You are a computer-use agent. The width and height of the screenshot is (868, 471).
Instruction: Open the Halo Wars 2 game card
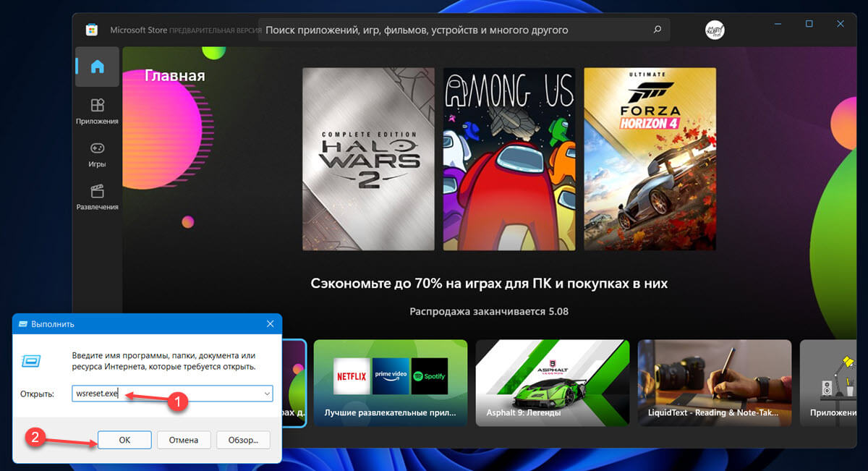coord(368,159)
